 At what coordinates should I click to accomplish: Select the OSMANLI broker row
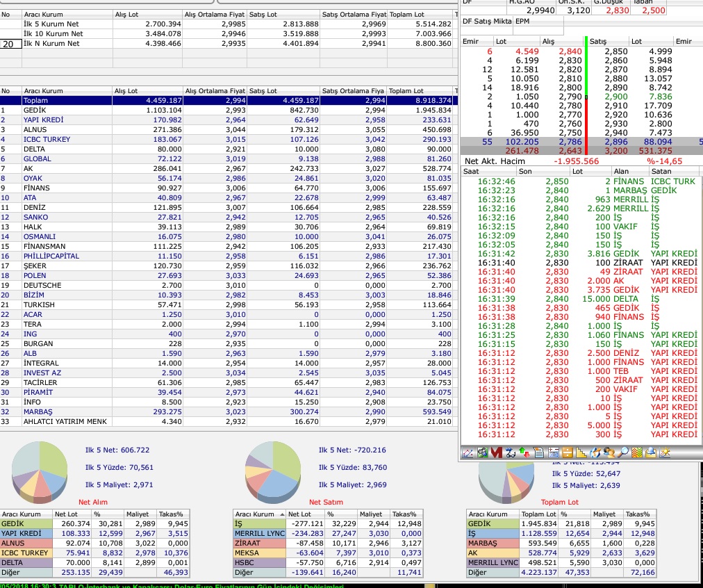[229, 237]
